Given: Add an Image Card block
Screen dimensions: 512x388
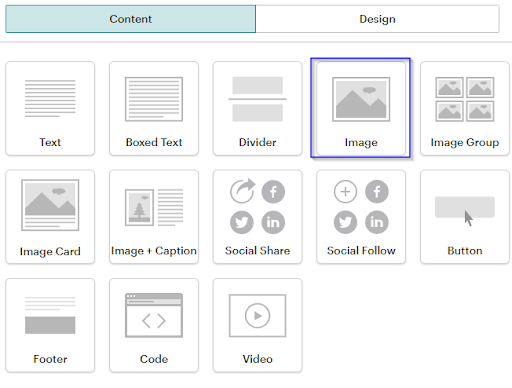Looking at the screenshot, I should (50, 217).
